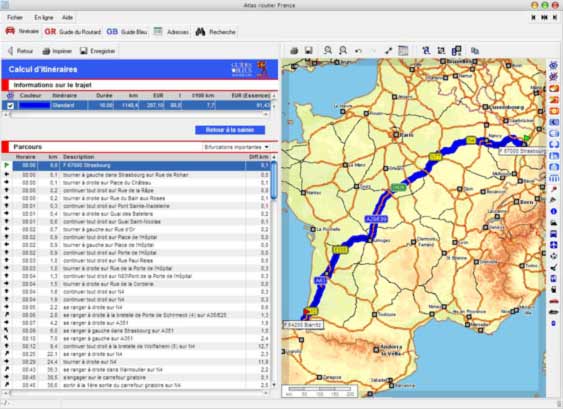Click the Description column header in Parcours
The height and width of the screenshot is (409, 563).
pyautogui.click(x=79, y=157)
